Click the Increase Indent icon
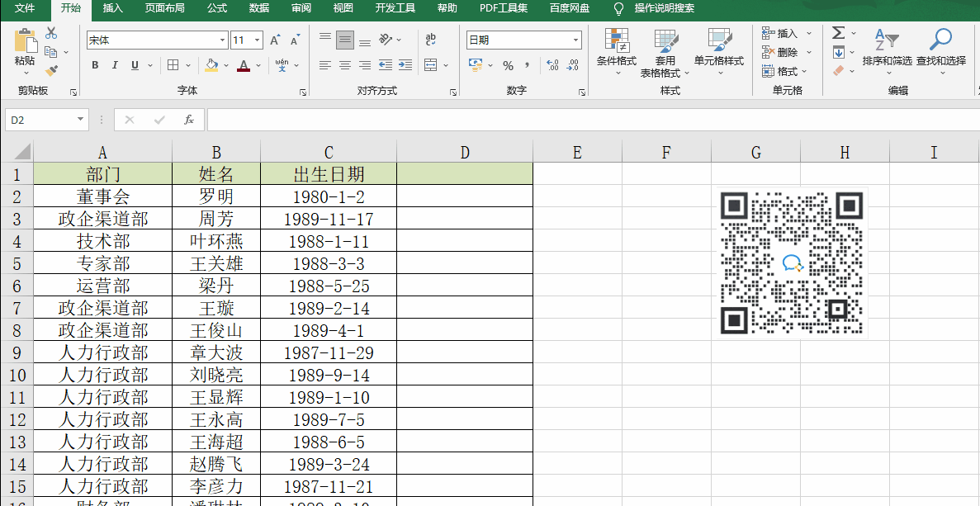980x506 pixels. pos(405,65)
